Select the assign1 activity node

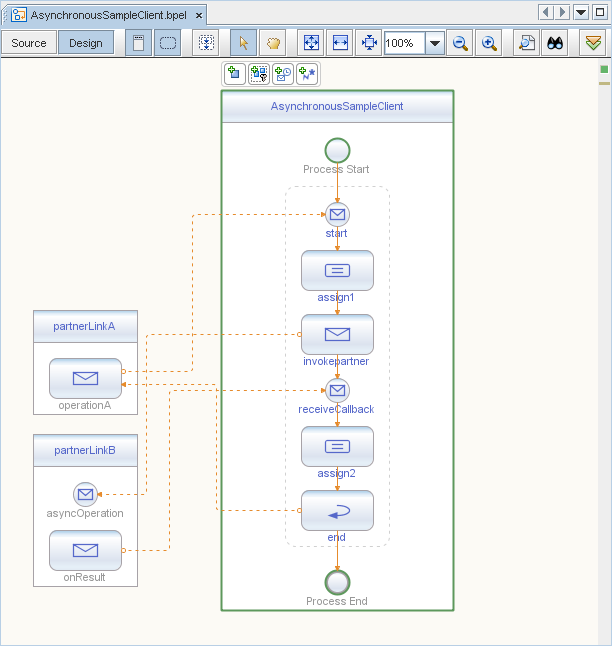[337, 270]
